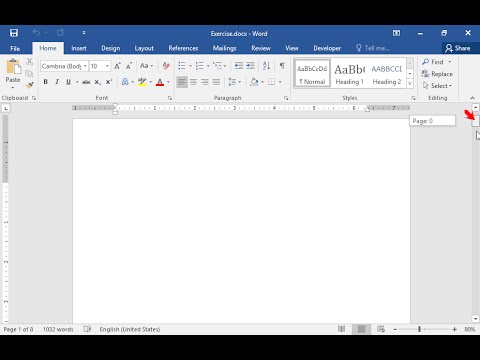The width and height of the screenshot is (480, 360).
Task: Undo the last action
Action: point(36,33)
